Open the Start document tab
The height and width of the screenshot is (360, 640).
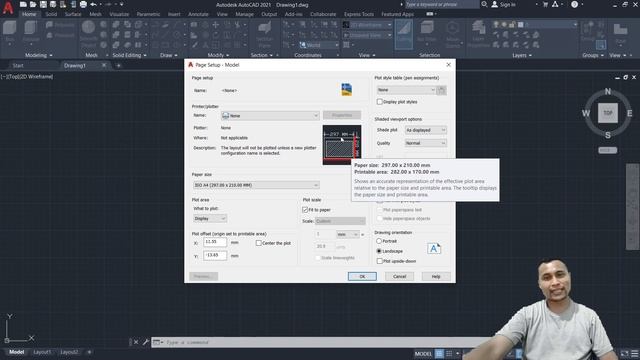(x=18, y=65)
